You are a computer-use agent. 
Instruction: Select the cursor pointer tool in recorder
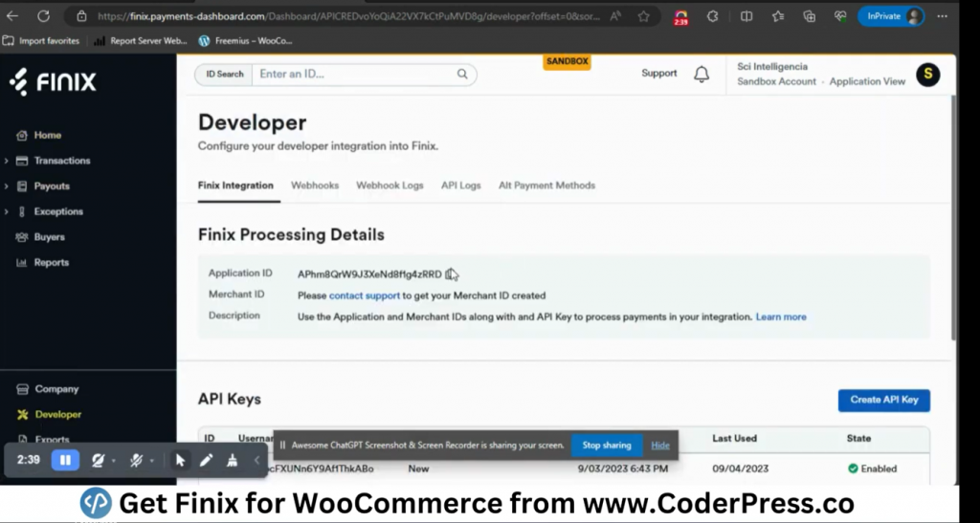click(x=180, y=460)
